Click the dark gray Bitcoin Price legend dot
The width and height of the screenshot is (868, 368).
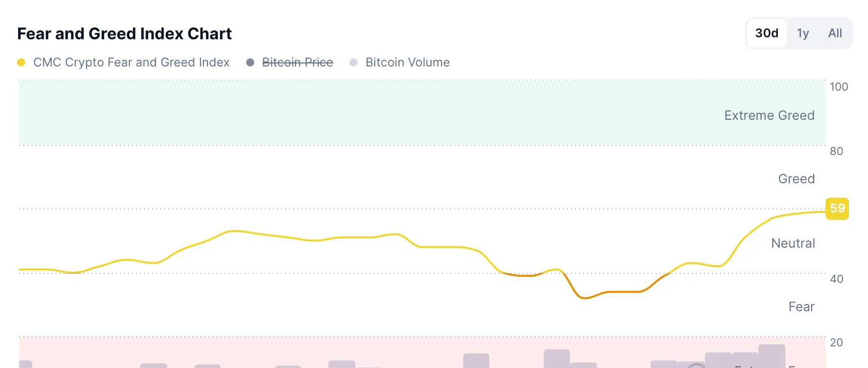tap(250, 62)
